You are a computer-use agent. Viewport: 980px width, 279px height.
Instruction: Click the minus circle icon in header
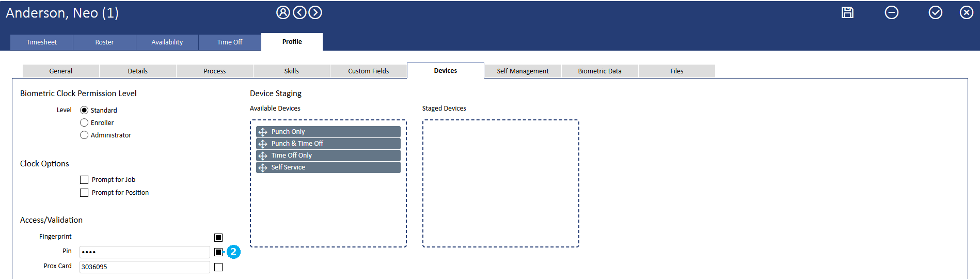point(891,12)
